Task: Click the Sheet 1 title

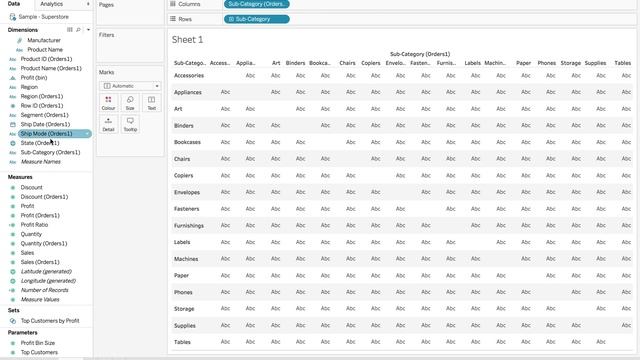Action: pos(187,40)
